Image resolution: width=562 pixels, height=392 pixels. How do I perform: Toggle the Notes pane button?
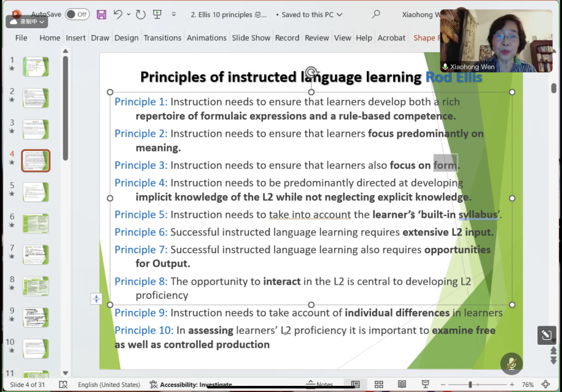[x=320, y=384]
